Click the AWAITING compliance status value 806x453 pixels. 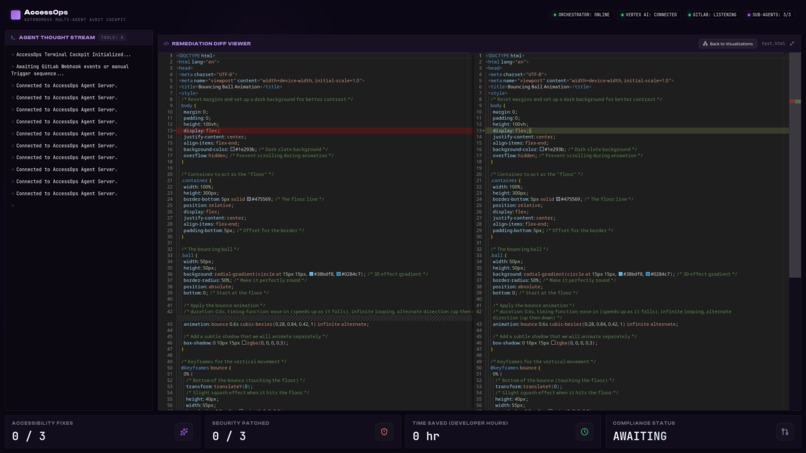[639, 437]
